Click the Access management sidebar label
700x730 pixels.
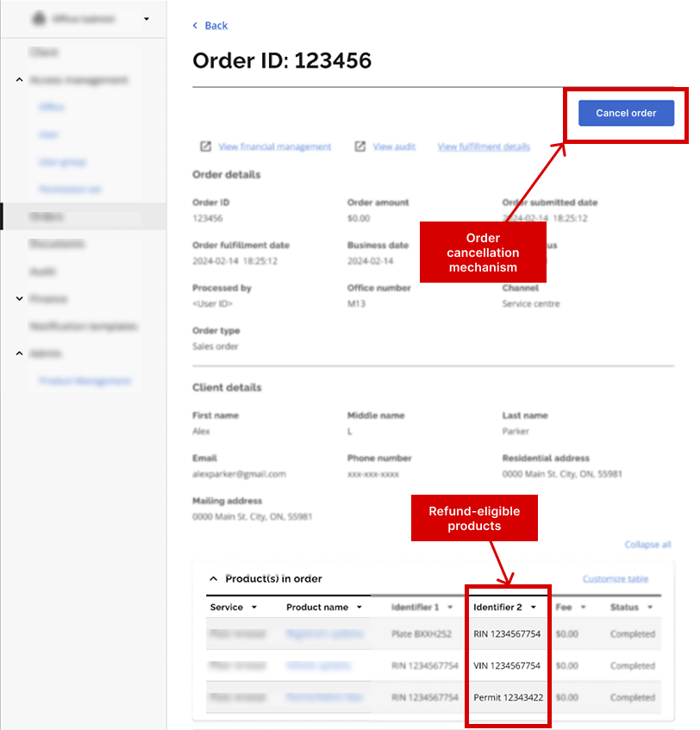click(78, 80)
